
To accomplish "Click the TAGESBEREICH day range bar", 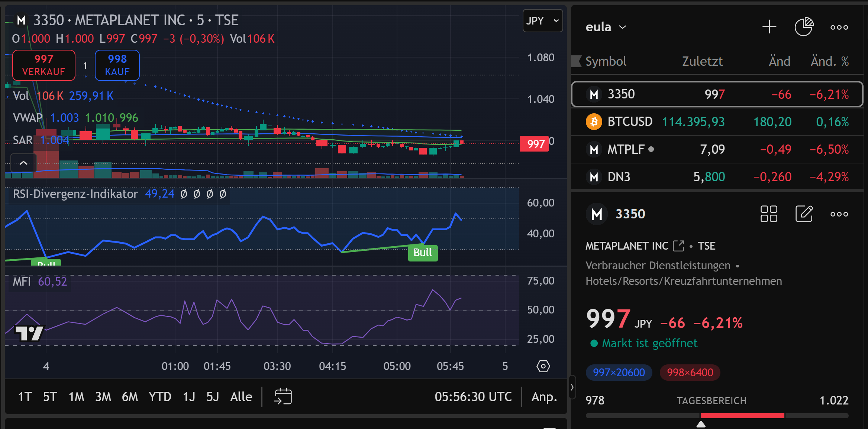I will 717,416.
